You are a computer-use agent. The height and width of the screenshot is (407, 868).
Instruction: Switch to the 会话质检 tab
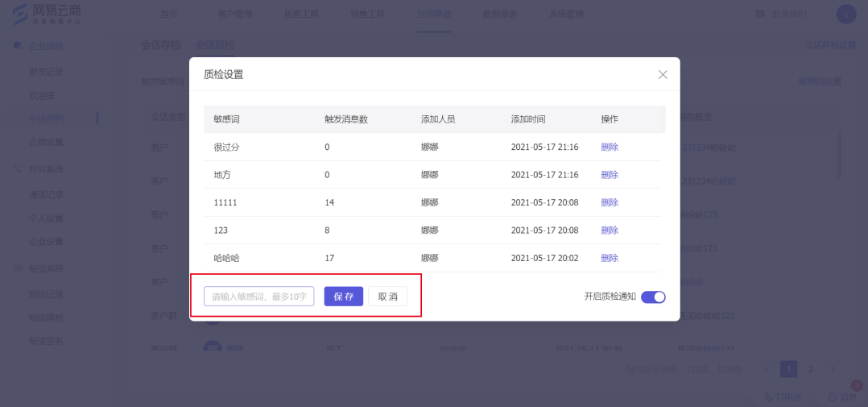(x=215, y=45)
